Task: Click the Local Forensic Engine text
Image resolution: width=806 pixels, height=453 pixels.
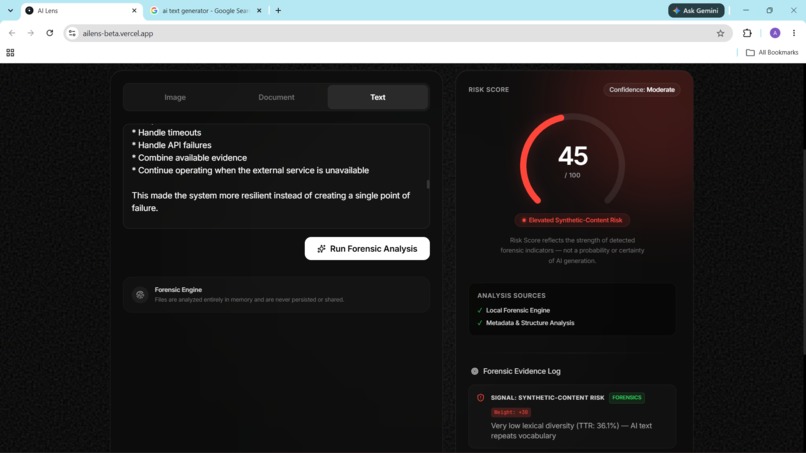Action: [518, 311]
